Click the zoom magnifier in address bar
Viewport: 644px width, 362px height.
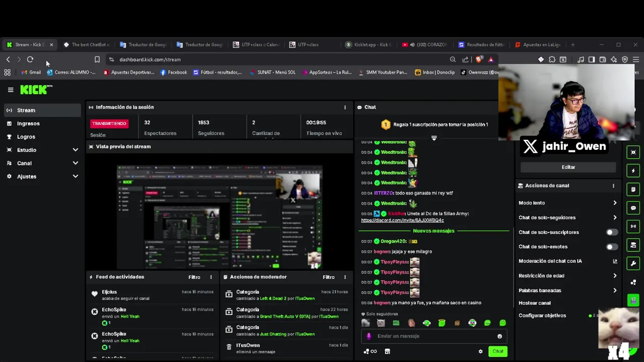453,59
